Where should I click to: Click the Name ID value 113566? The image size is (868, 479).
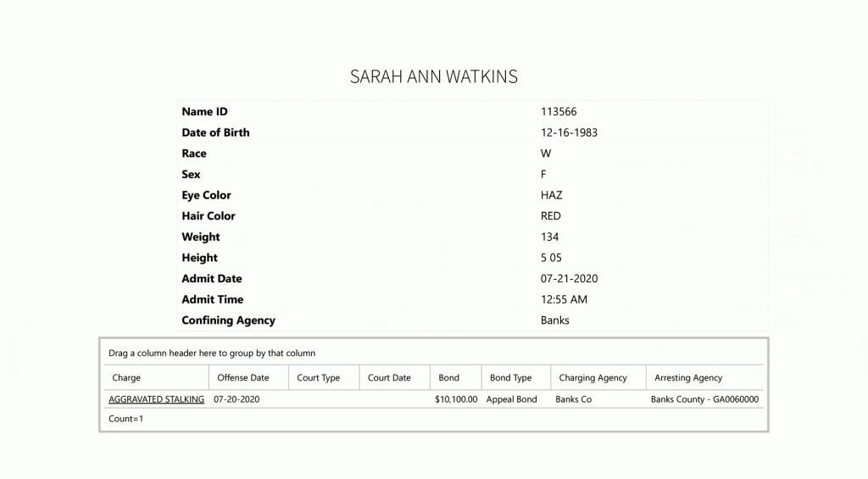click(x=559, y=112)
